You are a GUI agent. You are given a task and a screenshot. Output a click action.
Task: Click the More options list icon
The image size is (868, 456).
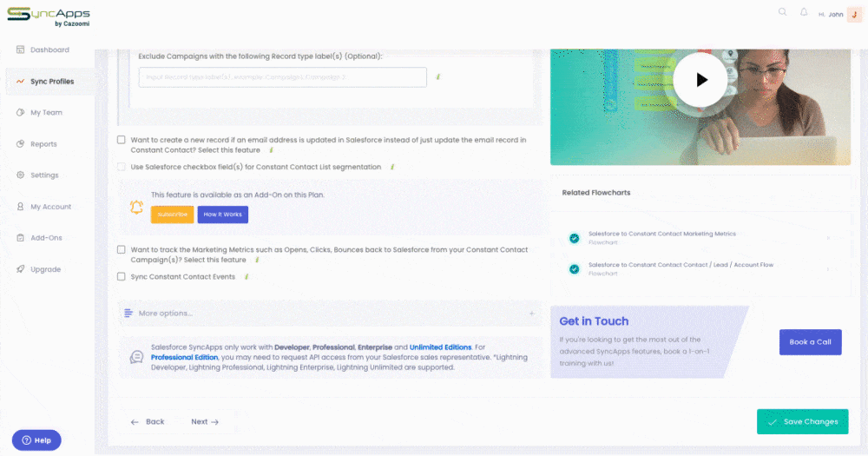pos(128,313)
